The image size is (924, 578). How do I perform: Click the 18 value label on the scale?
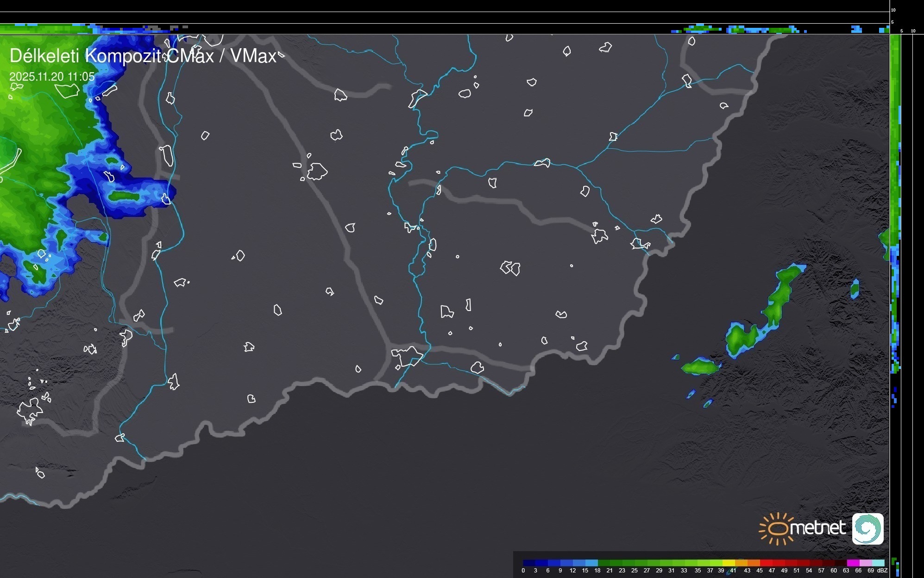point(597,571)
